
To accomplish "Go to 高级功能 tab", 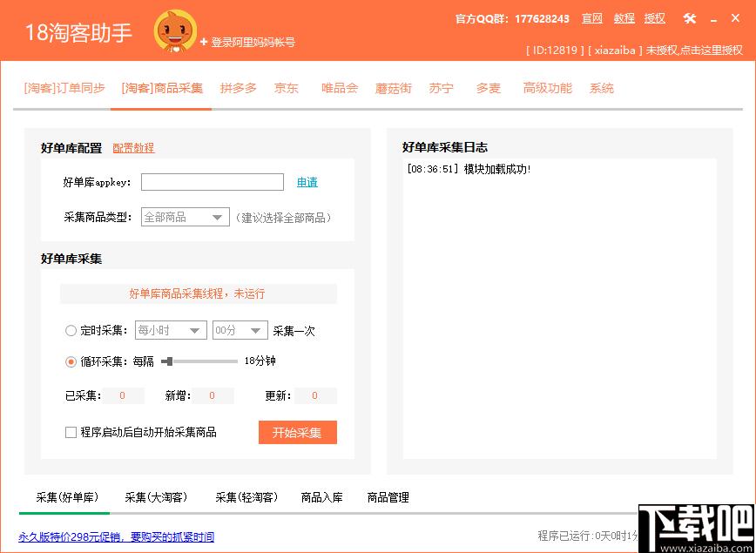I will pos(548,88).
